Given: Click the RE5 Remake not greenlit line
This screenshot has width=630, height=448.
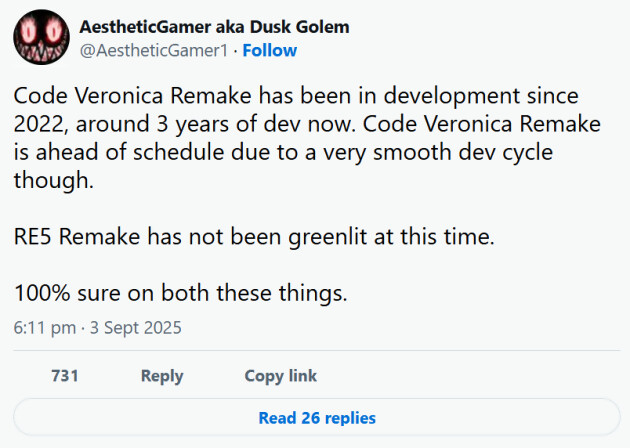Looking at the screenshot, I should tap(254, 236).
